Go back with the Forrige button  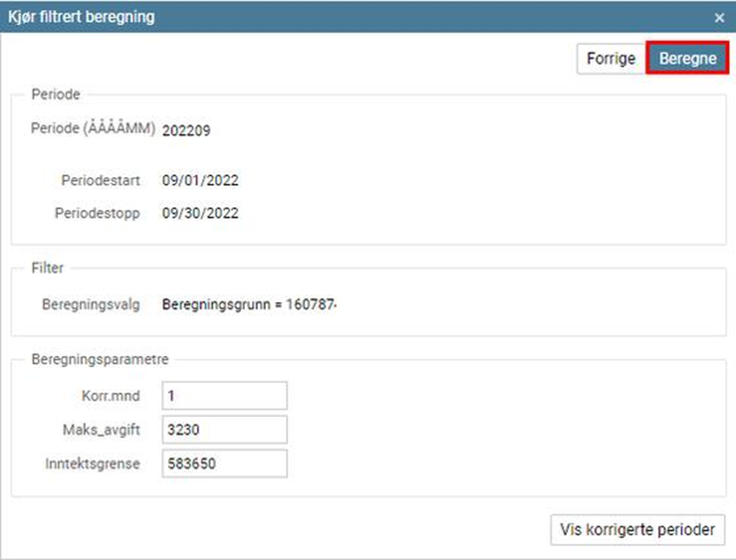(611, 59)
